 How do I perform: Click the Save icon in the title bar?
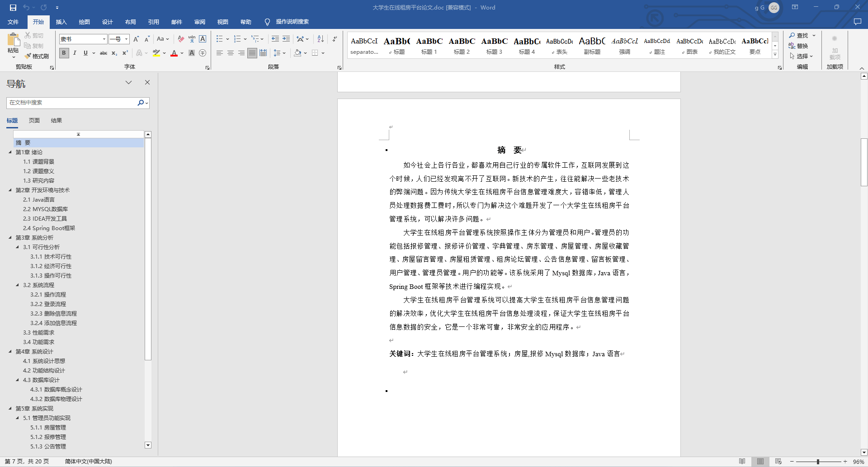coord(13,7)
